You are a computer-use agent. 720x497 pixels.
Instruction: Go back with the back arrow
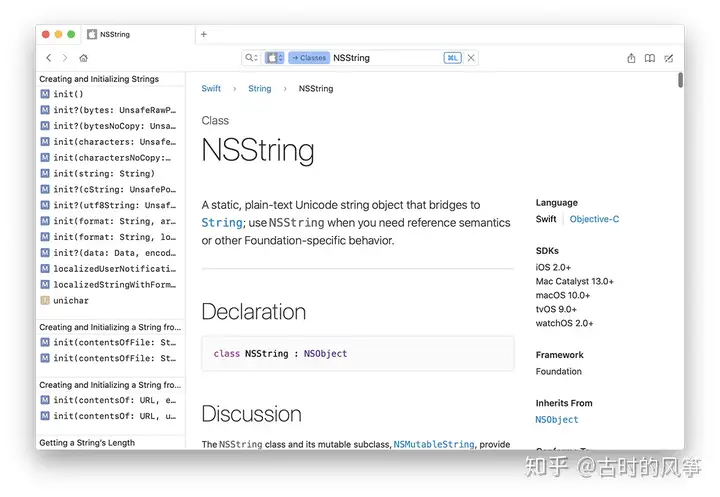tap(49, 58)
